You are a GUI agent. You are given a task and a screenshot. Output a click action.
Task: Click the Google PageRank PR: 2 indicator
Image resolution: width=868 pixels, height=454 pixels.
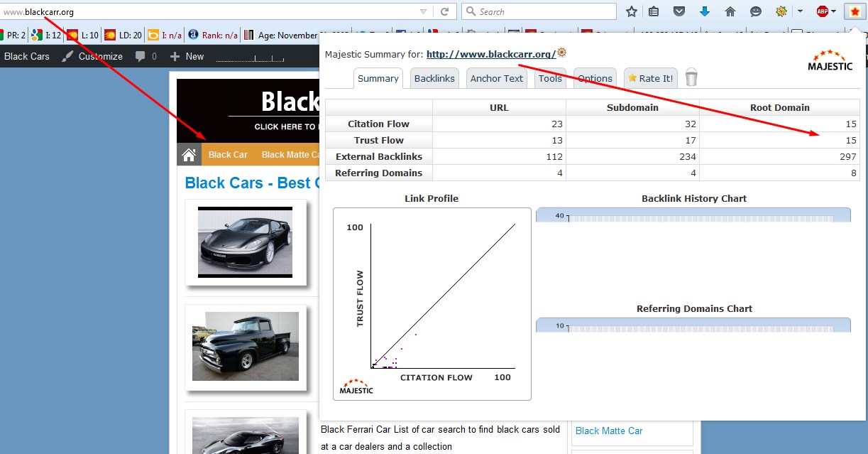[x=12, y=35]
